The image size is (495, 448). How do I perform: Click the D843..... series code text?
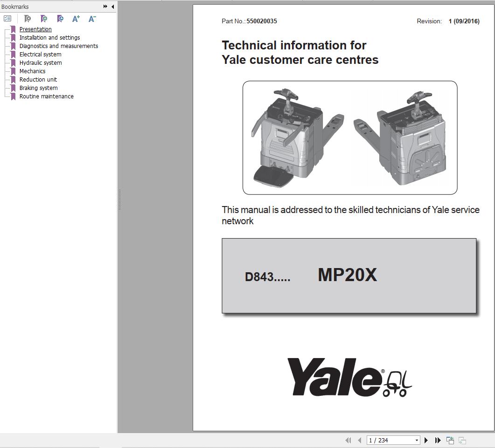click(x=267, y=277)
